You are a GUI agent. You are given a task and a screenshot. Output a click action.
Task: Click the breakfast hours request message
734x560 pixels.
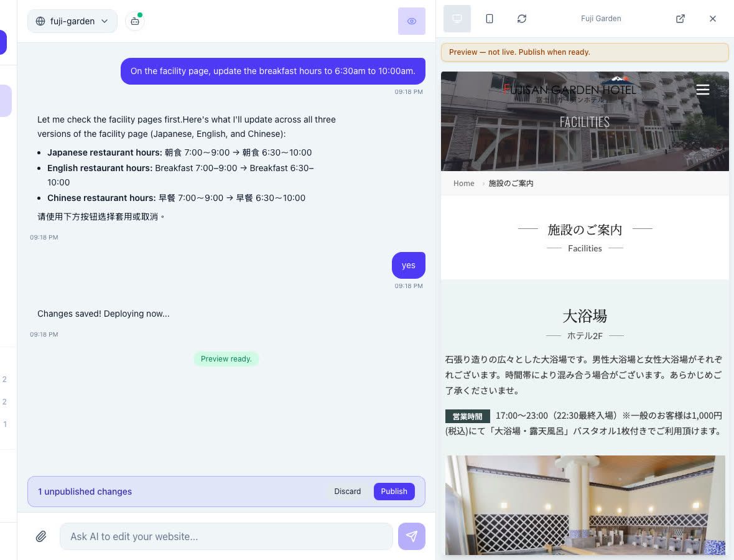pyautogui.click(x=272, y=71)
